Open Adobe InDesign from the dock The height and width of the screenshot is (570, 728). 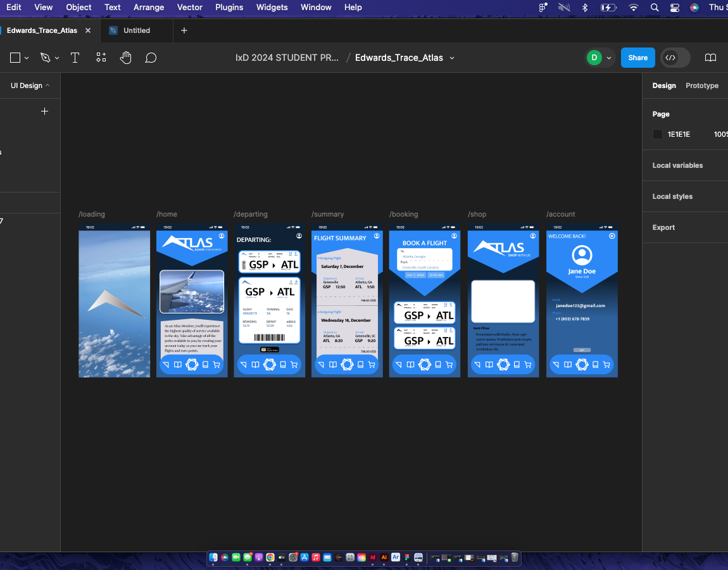(x=373, y=557)
